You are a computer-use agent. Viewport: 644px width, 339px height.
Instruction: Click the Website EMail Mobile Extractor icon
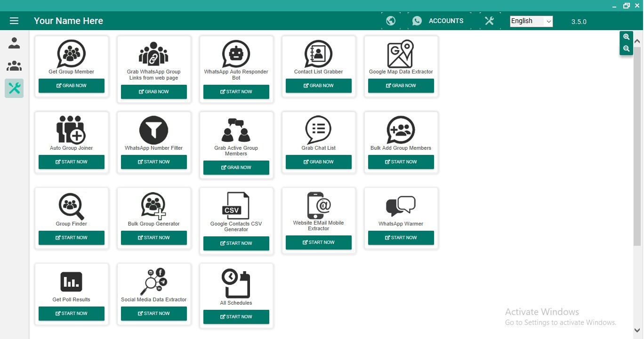(x=319, y=205)
